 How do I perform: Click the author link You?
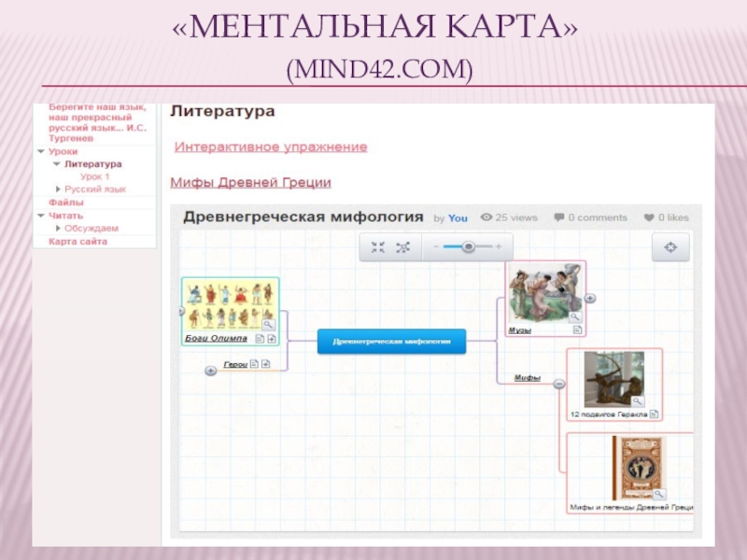point(458,218)
